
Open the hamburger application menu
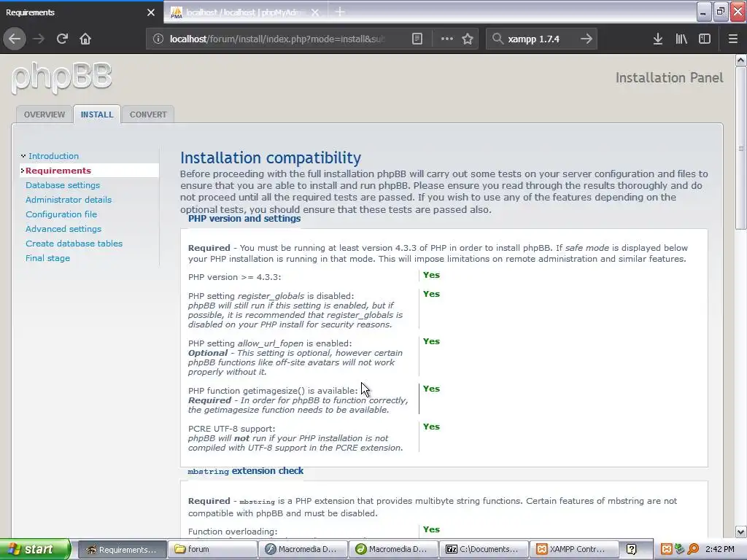tap(732, 39)
